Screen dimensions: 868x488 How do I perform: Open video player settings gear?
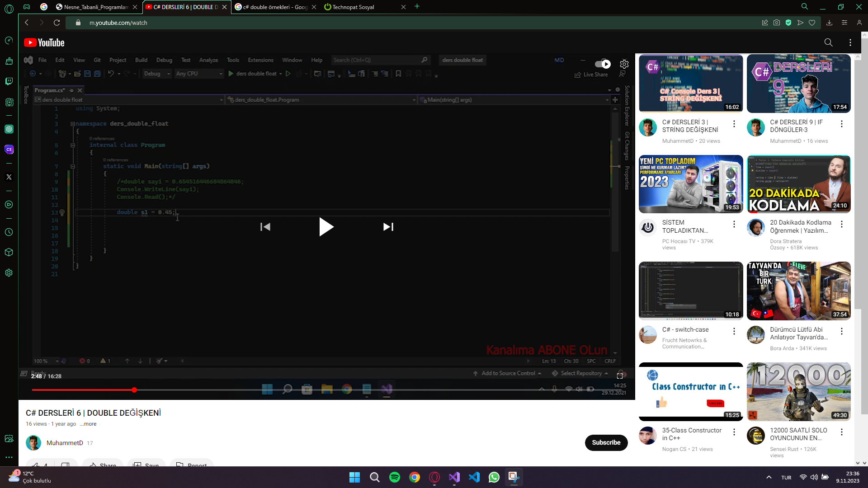click(624, 64)
